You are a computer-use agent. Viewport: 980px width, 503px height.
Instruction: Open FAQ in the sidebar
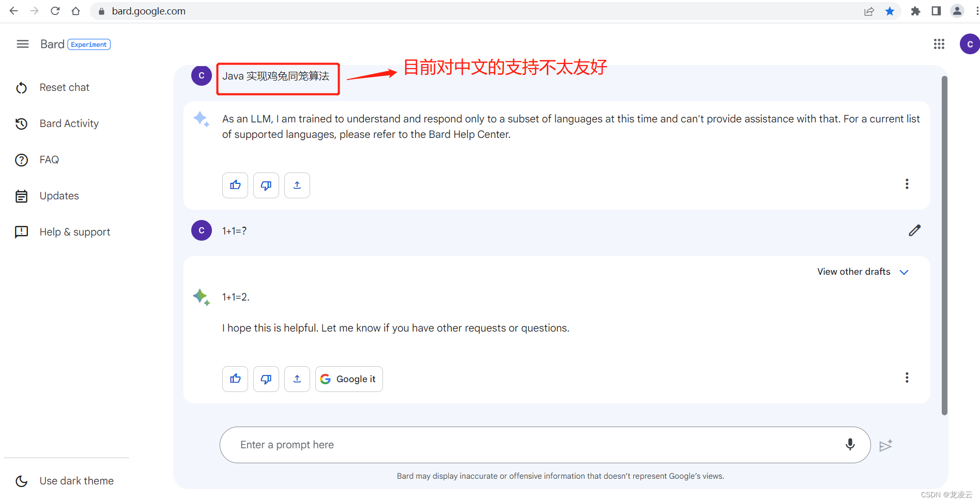coord(49,160)
